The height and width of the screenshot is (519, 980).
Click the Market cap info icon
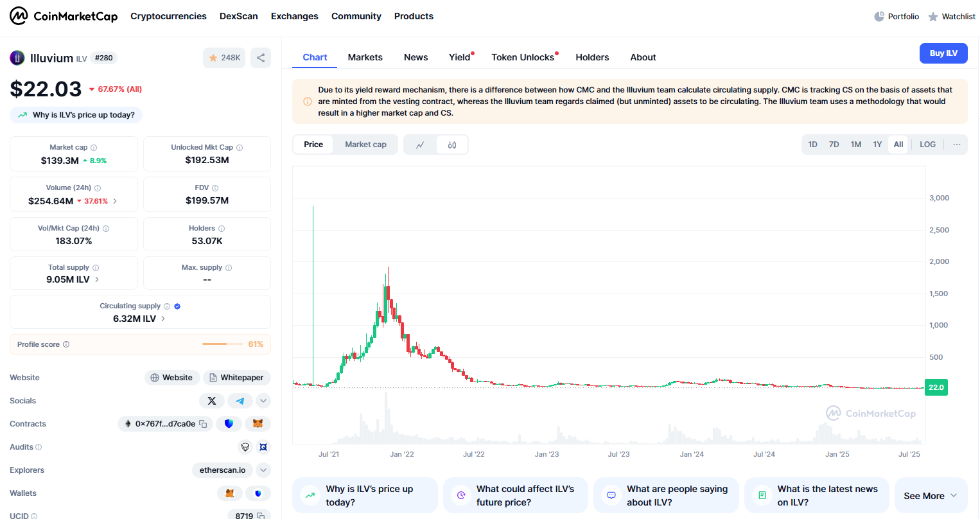click(x=94, y=148)
